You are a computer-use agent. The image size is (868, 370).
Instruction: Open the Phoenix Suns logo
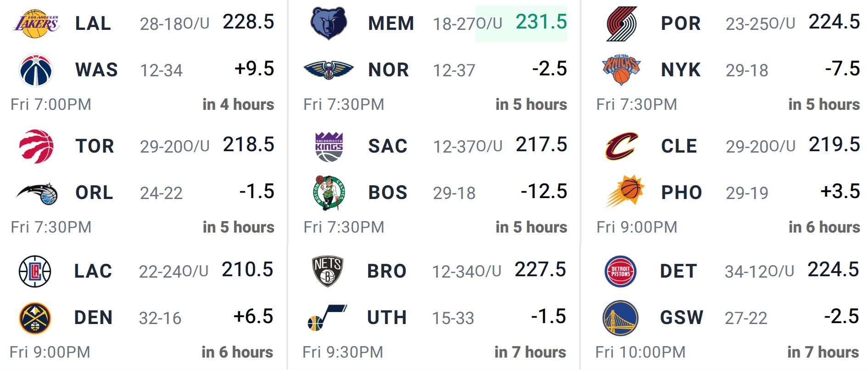click(624, 191)
